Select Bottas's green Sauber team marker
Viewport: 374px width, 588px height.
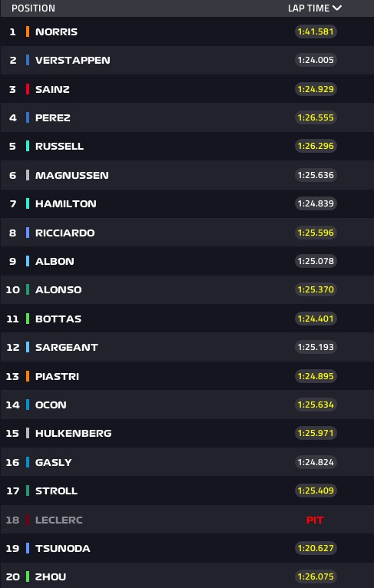click(x=28, y=319)
